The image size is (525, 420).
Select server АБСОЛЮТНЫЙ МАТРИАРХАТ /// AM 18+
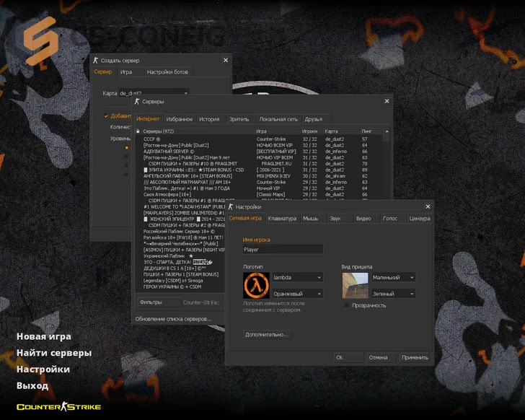point(258,182)
